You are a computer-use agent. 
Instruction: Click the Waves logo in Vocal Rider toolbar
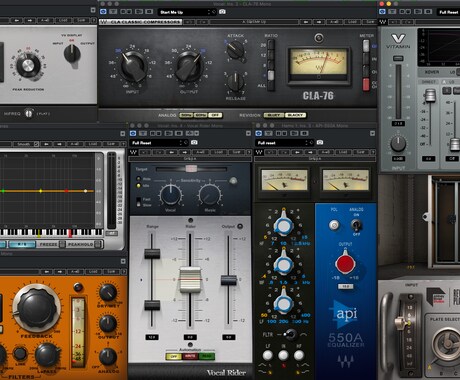133,152
